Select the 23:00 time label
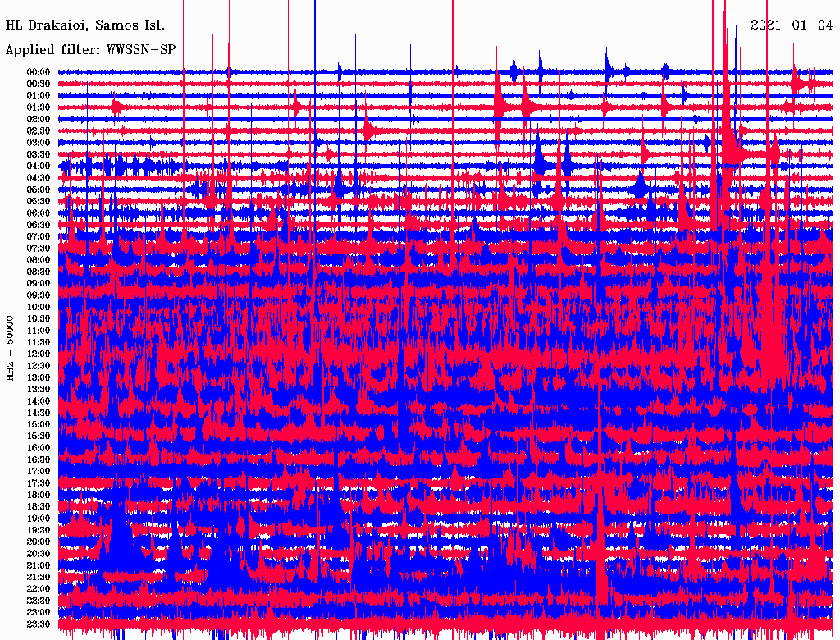This screenshot has width=840, height=640. (38, 612)
